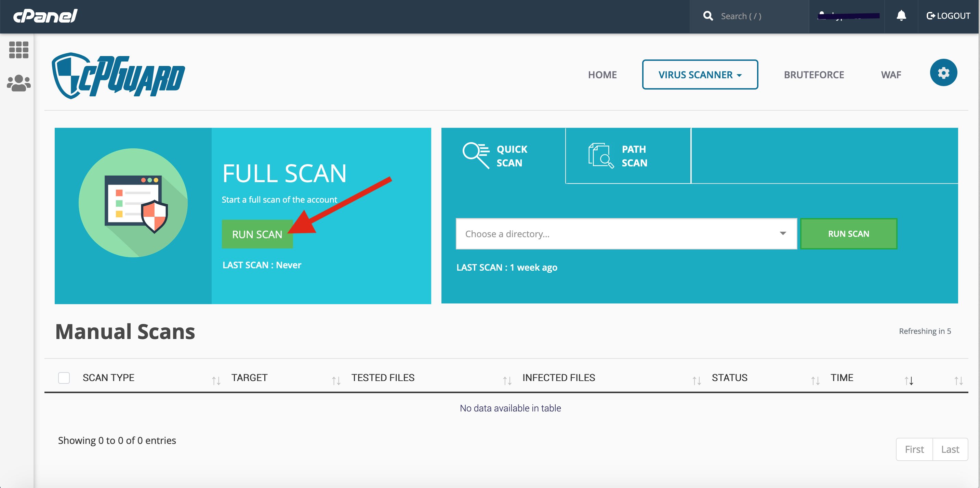Run the full account scan
This screenshot has width=980, height=488.
[x=257, y=234]
